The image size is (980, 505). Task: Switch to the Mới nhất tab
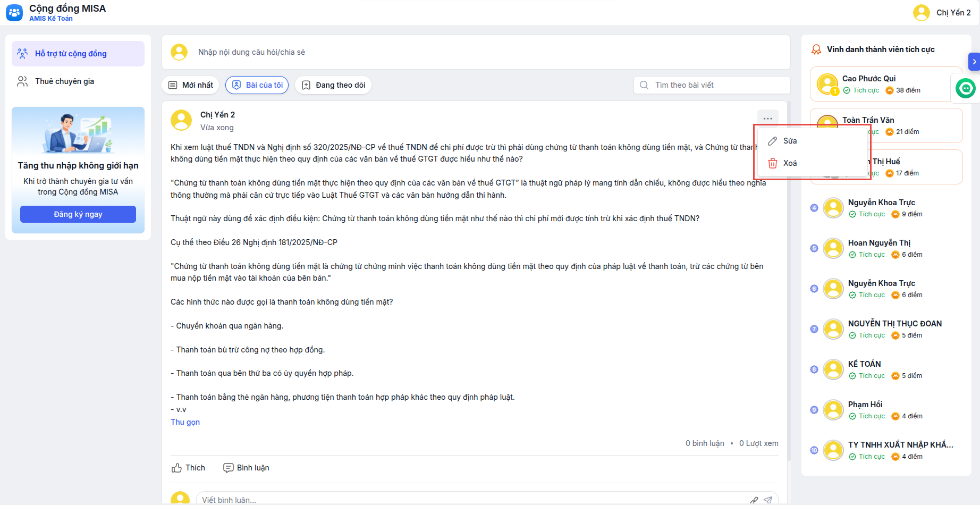click(x=191, y=85)
